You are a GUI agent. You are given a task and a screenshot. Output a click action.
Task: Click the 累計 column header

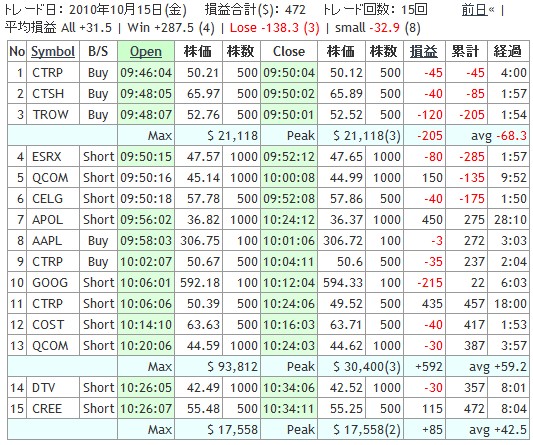465,52
